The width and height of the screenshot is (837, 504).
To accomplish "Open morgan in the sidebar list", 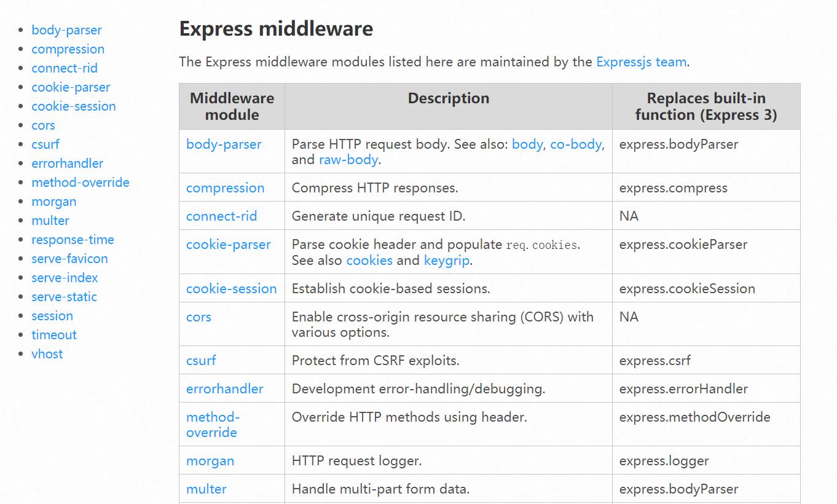I will coord(54,202).
